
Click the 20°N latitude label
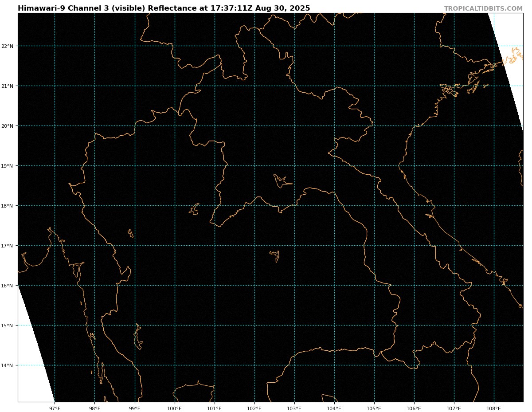(x=8, y=126)
